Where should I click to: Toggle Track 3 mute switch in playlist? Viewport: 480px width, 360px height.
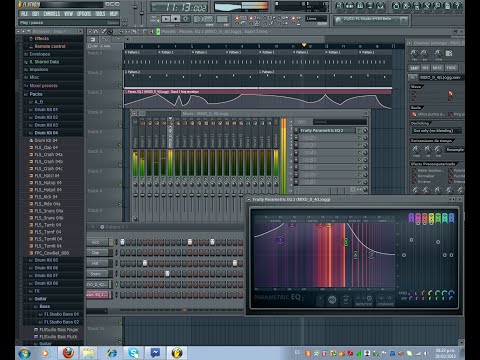click(119, 106)
